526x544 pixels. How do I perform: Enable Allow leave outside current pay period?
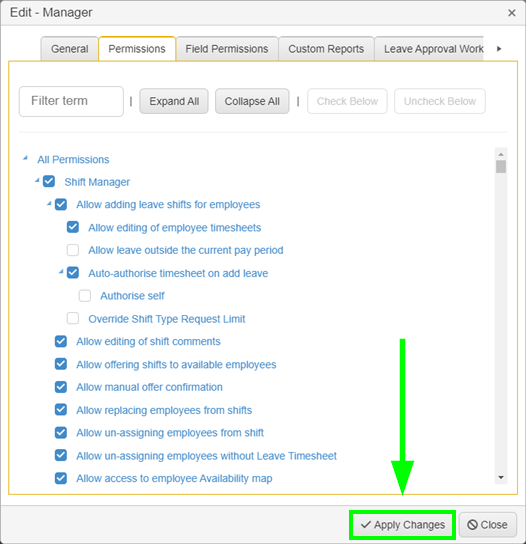[73, 250]
